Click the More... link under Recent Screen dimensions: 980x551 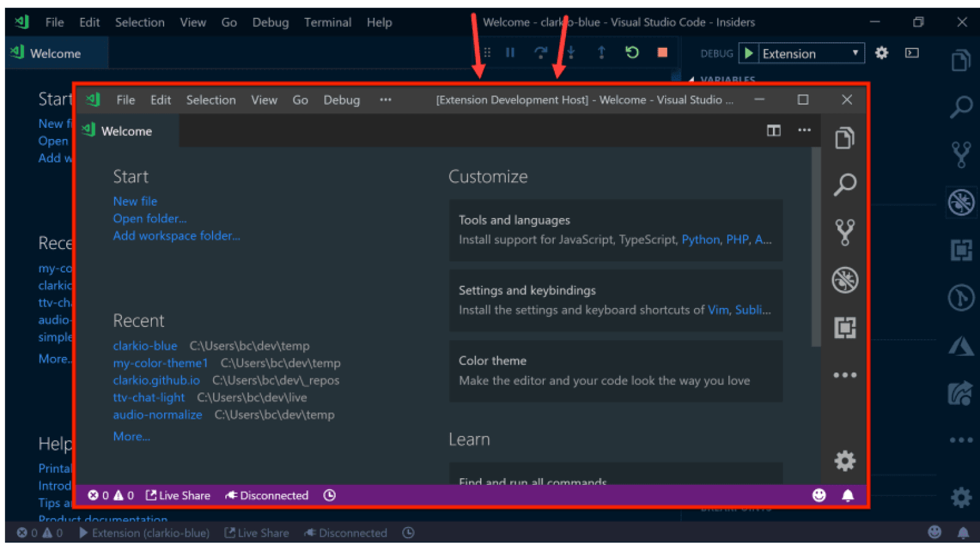[x=131, y=436]
